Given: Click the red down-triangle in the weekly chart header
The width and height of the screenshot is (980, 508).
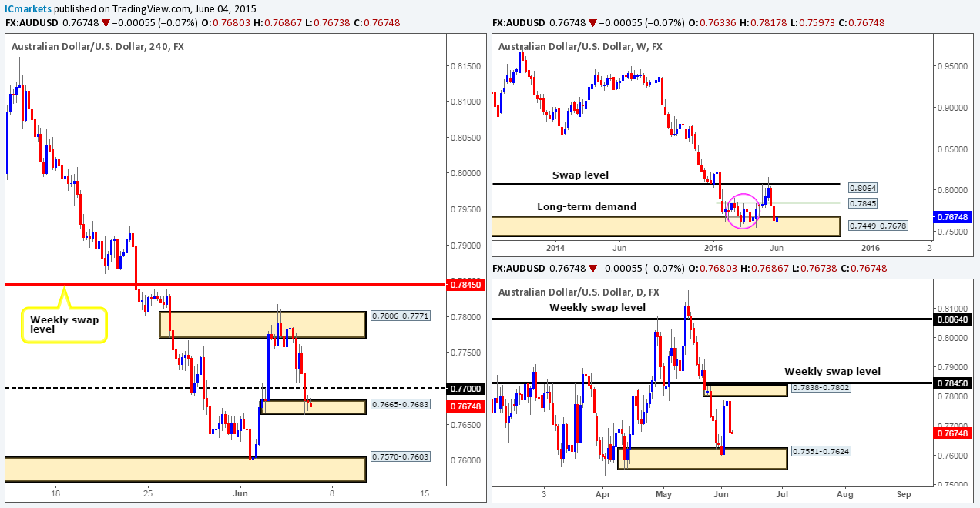Looking at the screenshot, I should point(591,23).
